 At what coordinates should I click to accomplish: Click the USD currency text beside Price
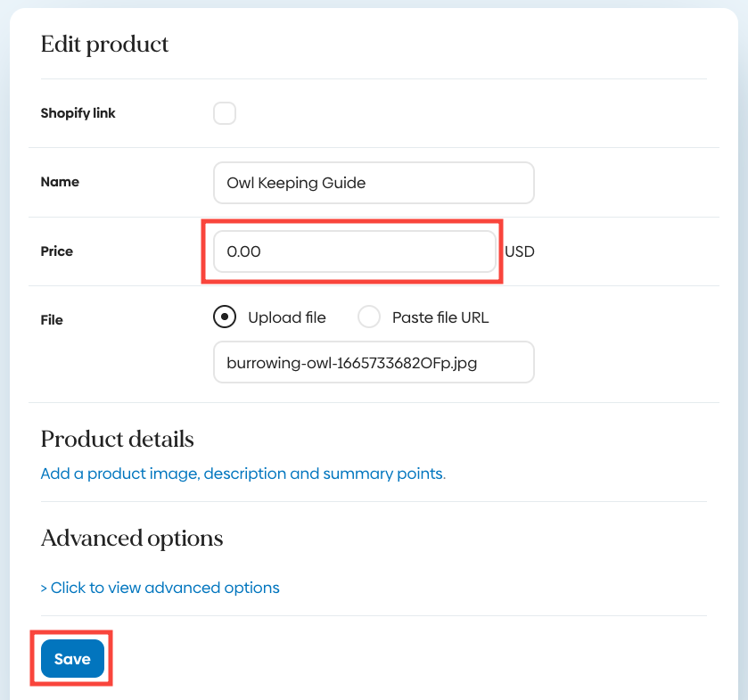click(x=519, y=251)
